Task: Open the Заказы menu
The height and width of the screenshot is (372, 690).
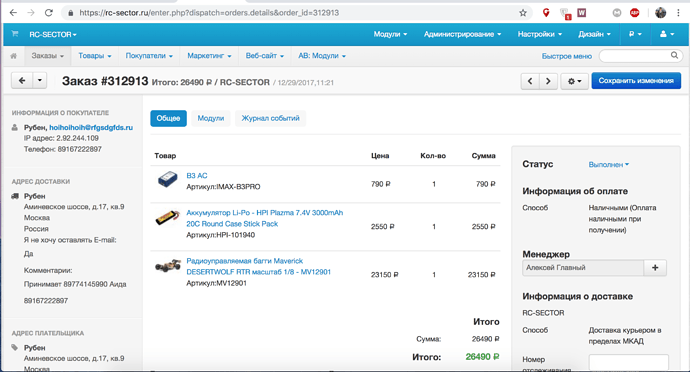Action: pos(48,56)
